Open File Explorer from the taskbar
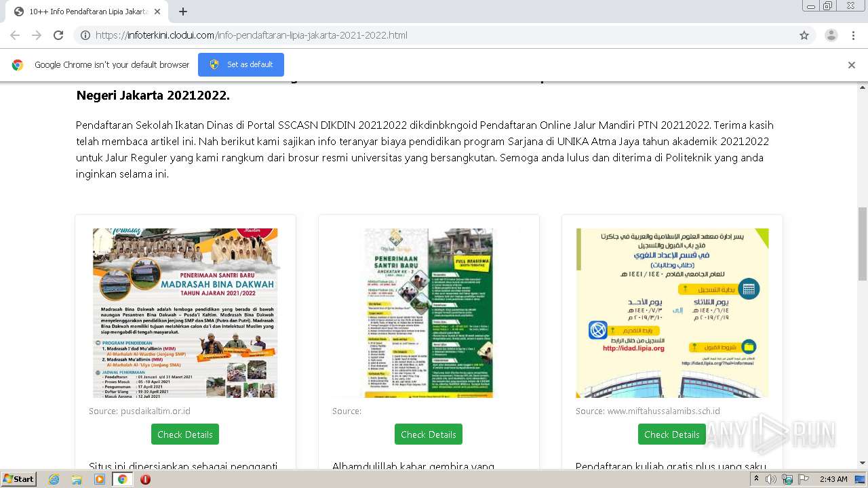This screenshot has height=488, width=868. [77, 479]
